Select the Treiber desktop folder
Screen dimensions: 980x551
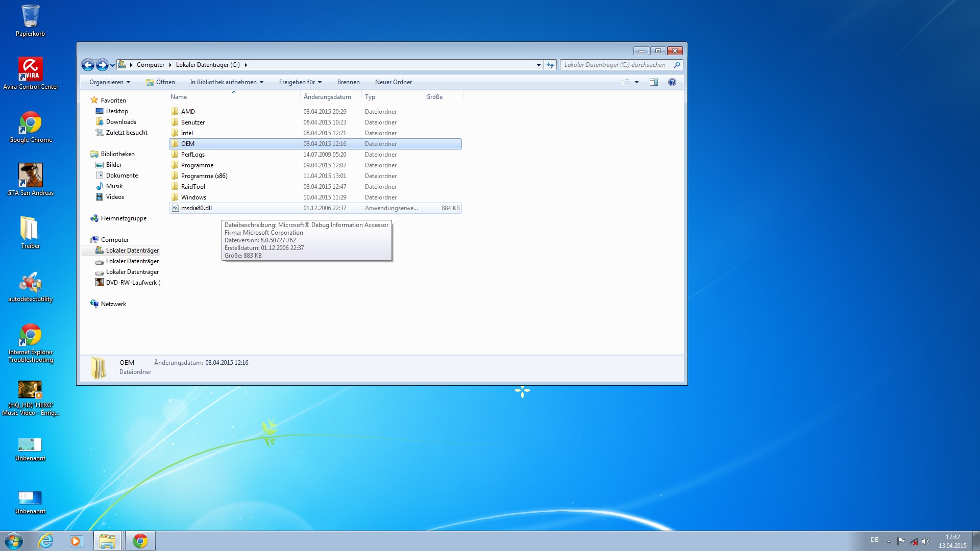coord(30,233)
